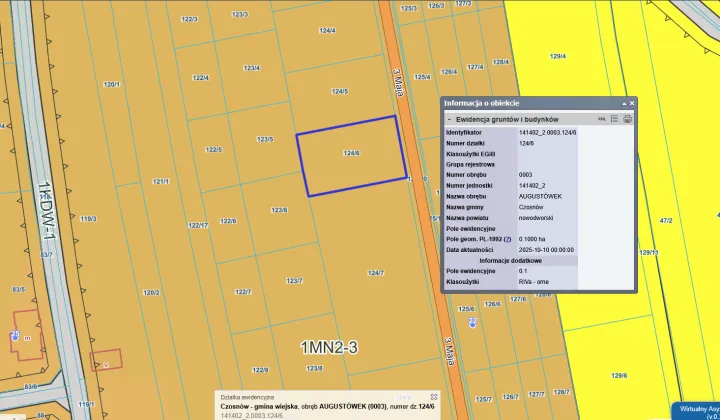The height and width of the screenshot is (420, 720).
Task: Click the small red building outline near 119/1
Action: tap(106, 360)
